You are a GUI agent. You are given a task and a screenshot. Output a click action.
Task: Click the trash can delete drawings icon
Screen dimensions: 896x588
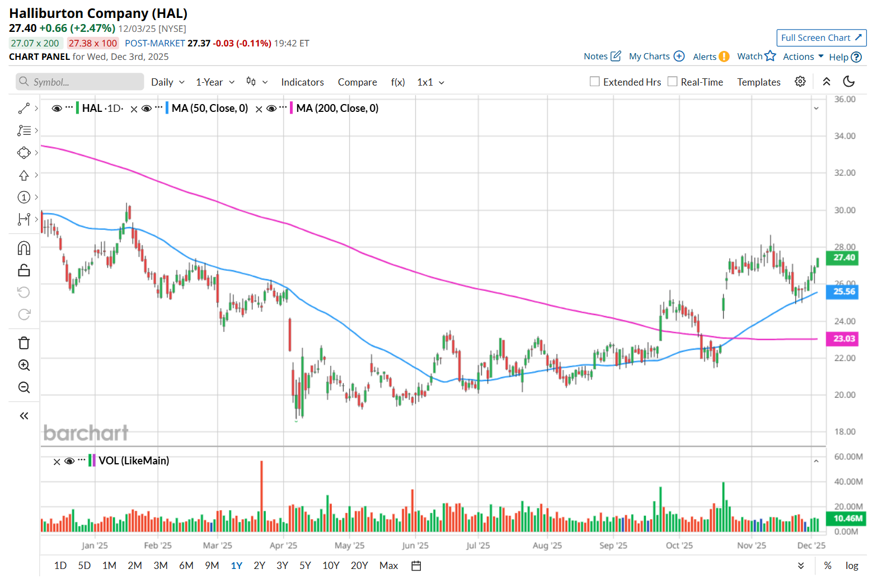coord(24,343)
